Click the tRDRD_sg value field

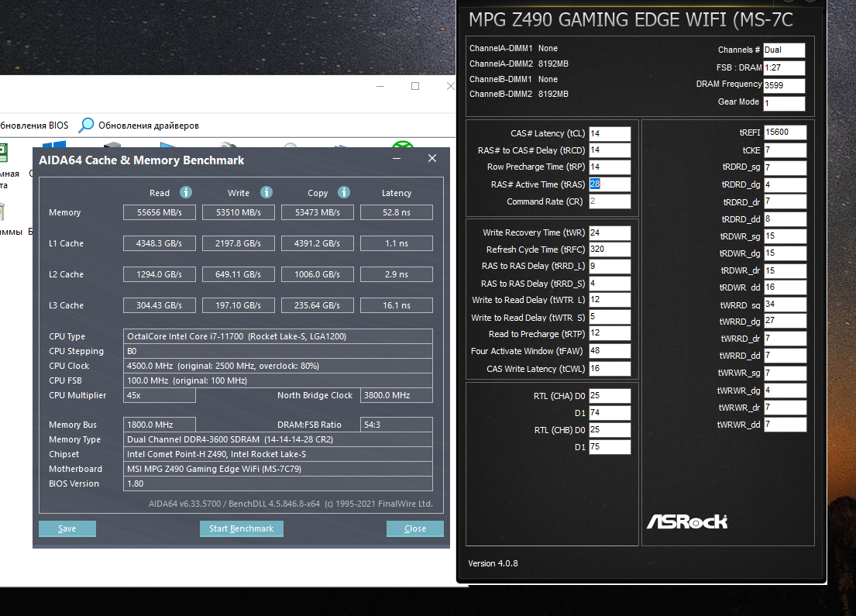coord(785,167)
